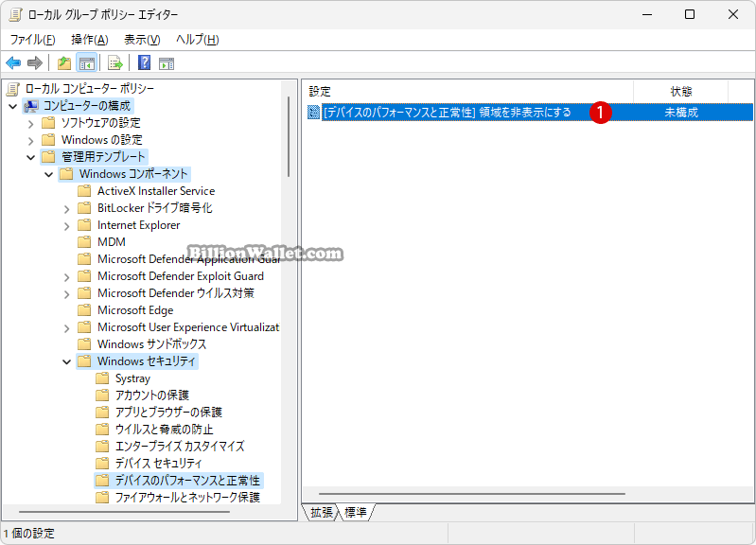756x545 pixels.
Task: Click the Forward arrow toolbar icon
Action: [35, 62]
